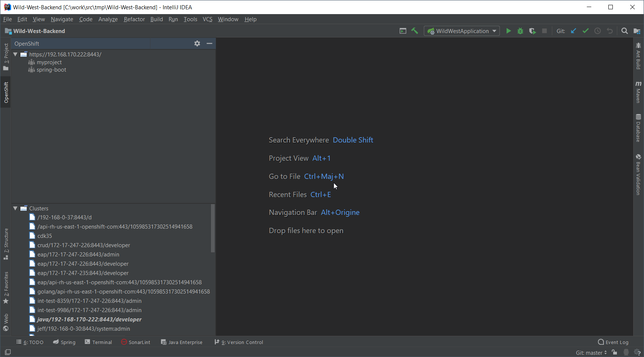Screen dimensions: 644x357
Task: Click the inspector hector icon in status bar
Action: click(x=626, y=352)
